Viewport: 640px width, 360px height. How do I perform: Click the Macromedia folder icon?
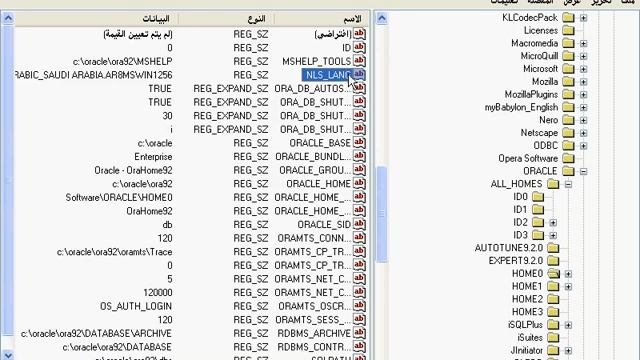[568, 43]
